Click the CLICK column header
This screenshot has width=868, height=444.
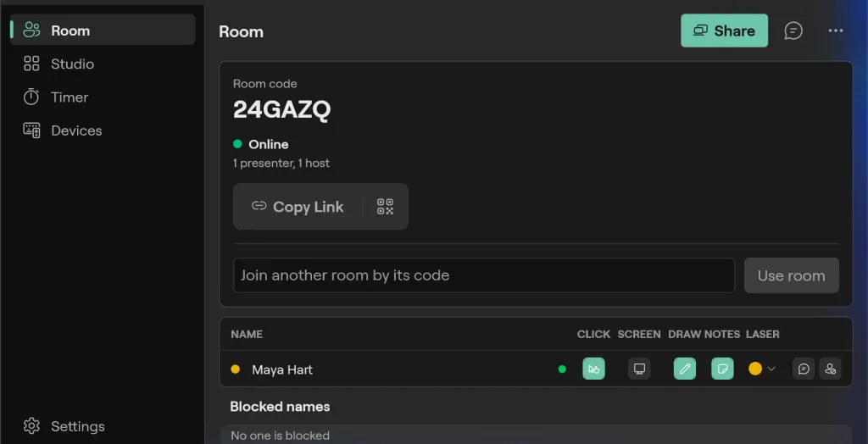click(x=593, y=335)
